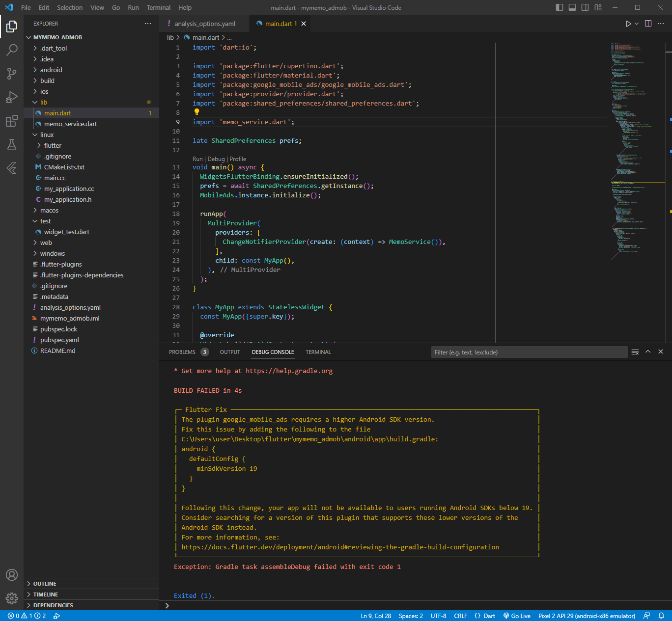Open the Extensions view
672x621 pixels.
tap(12, 121)
